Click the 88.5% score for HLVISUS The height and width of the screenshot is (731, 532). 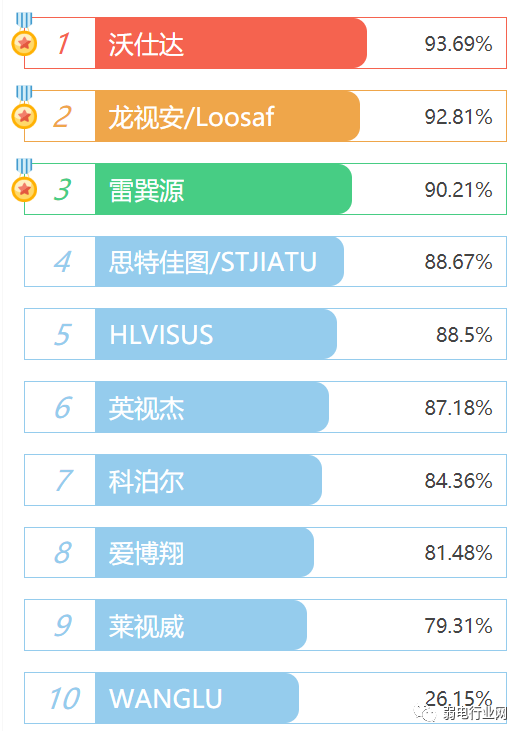pyautogui.click(x=464, y=335)
